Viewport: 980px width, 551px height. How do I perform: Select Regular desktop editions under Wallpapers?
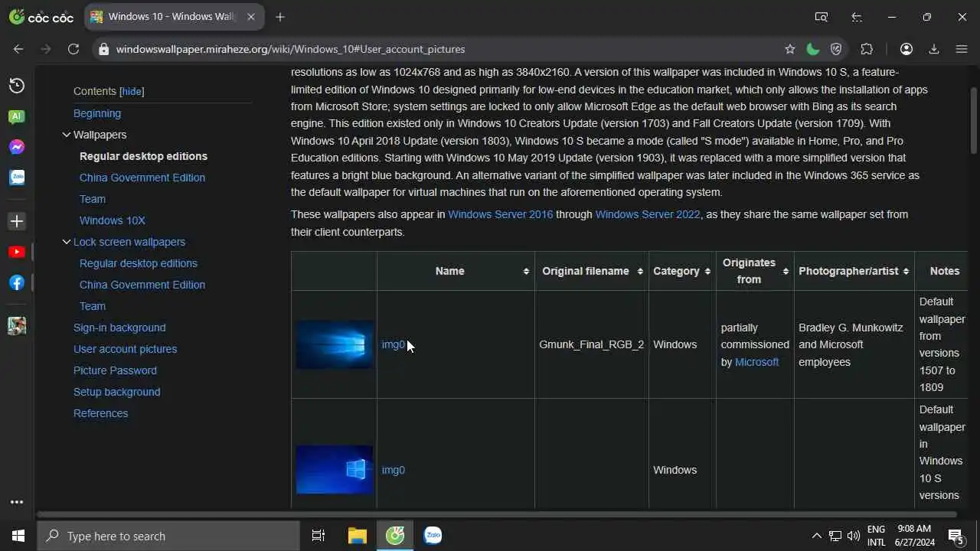pyautogui.click(x=143, y=156)
